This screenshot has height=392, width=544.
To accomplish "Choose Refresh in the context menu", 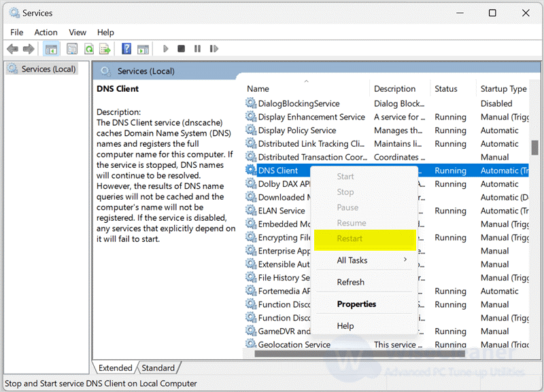I will click(x=365, y=282).
